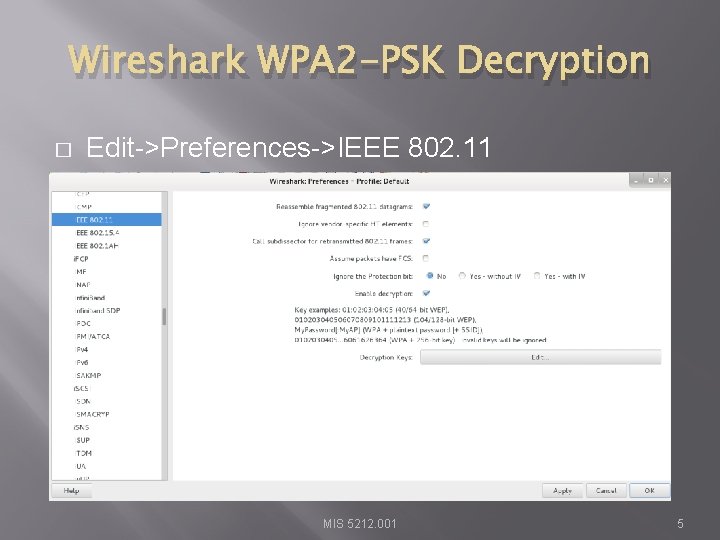Minimize the Wireshark Preferences window
Screen dimensions: 720x540
(x=636, y=180)
